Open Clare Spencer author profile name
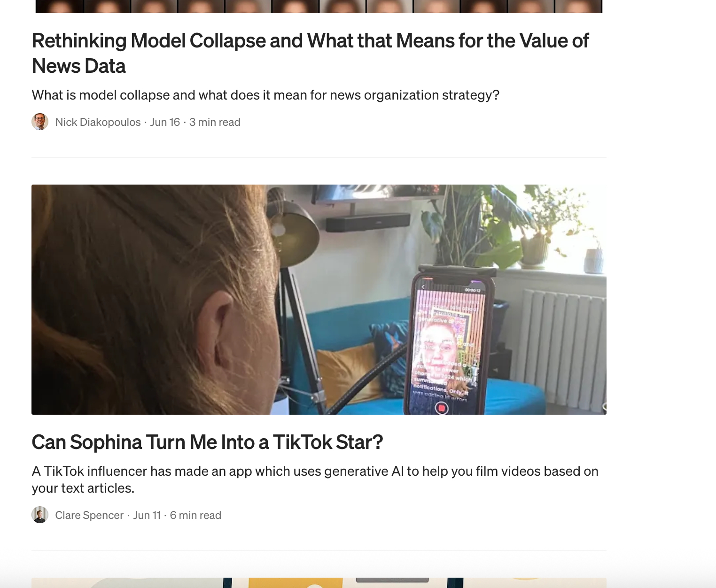Image resolution: width=716 pixels, height=588 pixels. pyautogui.click(x=89, y=515)
